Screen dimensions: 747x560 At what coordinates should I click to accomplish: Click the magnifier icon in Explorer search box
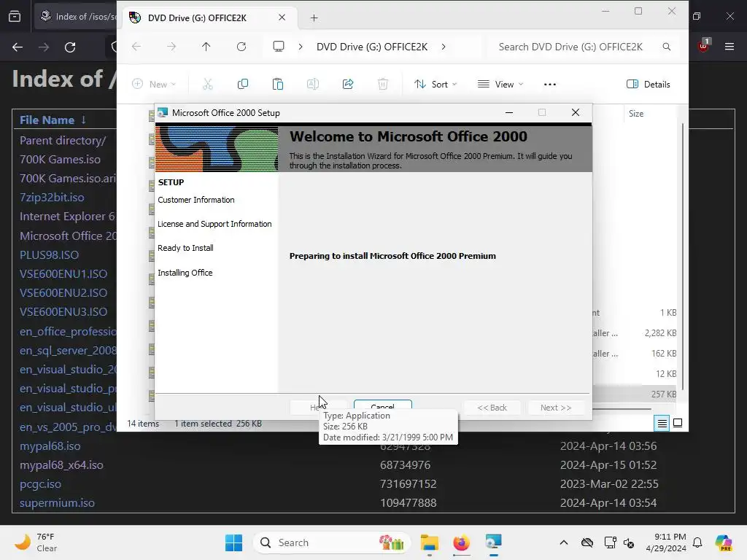click(x=667, y=47)
